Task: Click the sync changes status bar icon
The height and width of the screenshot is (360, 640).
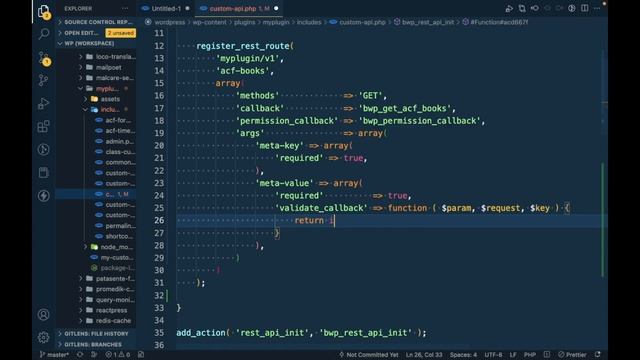Action: click(80, 355)
